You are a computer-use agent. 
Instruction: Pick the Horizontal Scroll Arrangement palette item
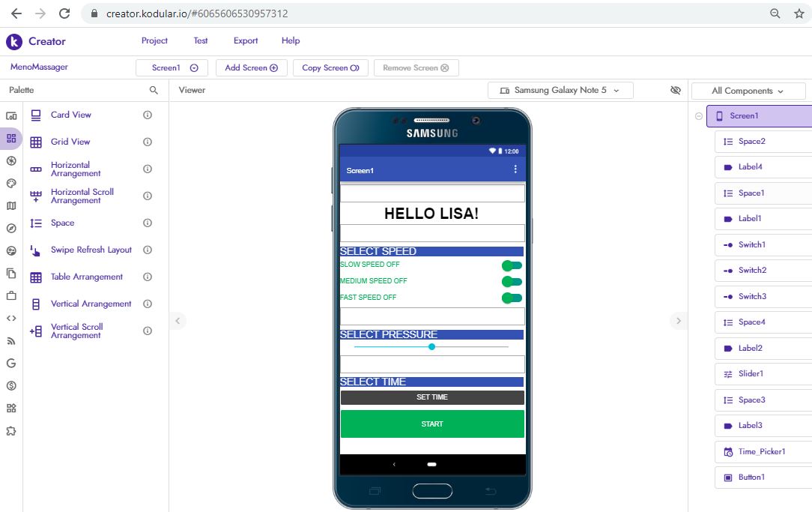(82, 196)
